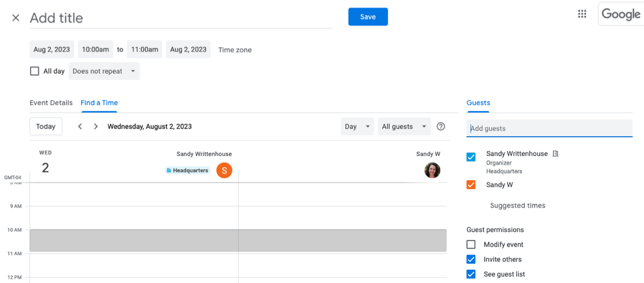
Task: Check the Modify event permission
Action: pyautogui.click(x=471, y=244)
